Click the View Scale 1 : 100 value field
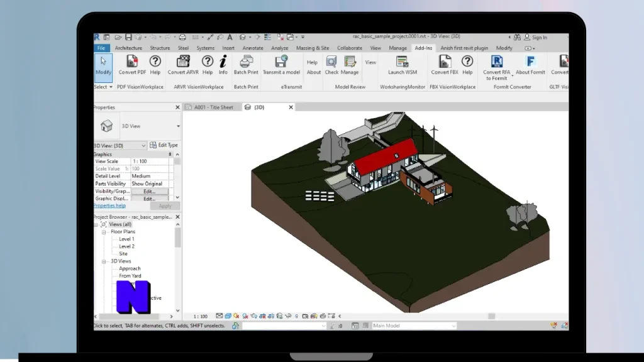The width and height of the screenshot is (644, 362). pyautogui.click(x=150, y=162)
